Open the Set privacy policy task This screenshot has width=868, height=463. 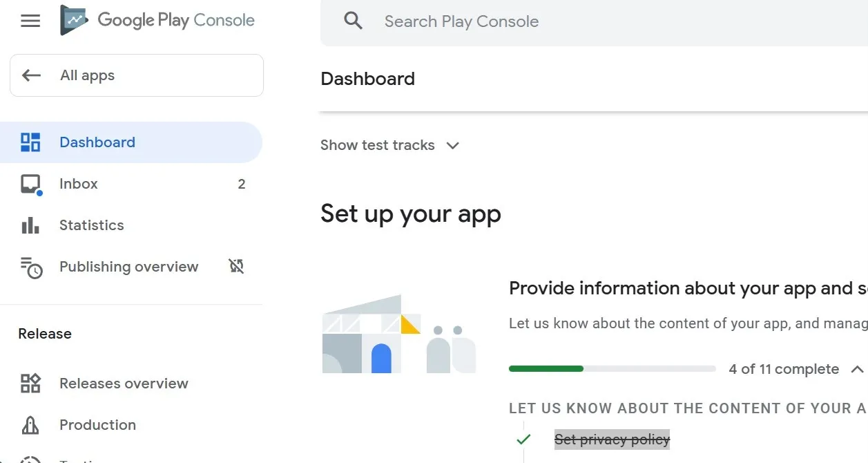612,440
